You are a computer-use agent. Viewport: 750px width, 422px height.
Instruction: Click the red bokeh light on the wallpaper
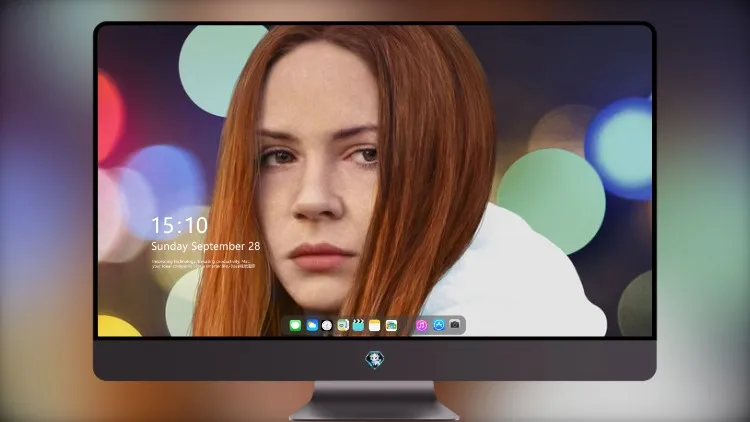tap(110, 116)
